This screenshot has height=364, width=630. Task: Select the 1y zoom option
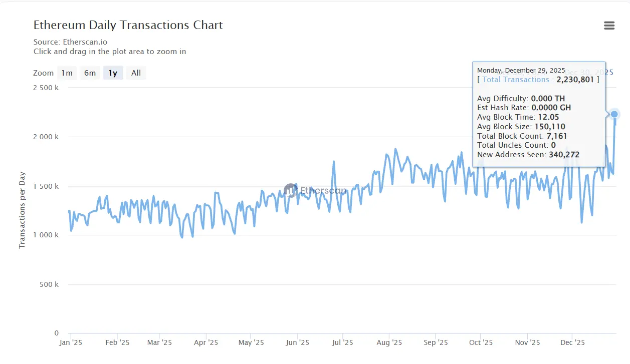click(x=113, y=73)
